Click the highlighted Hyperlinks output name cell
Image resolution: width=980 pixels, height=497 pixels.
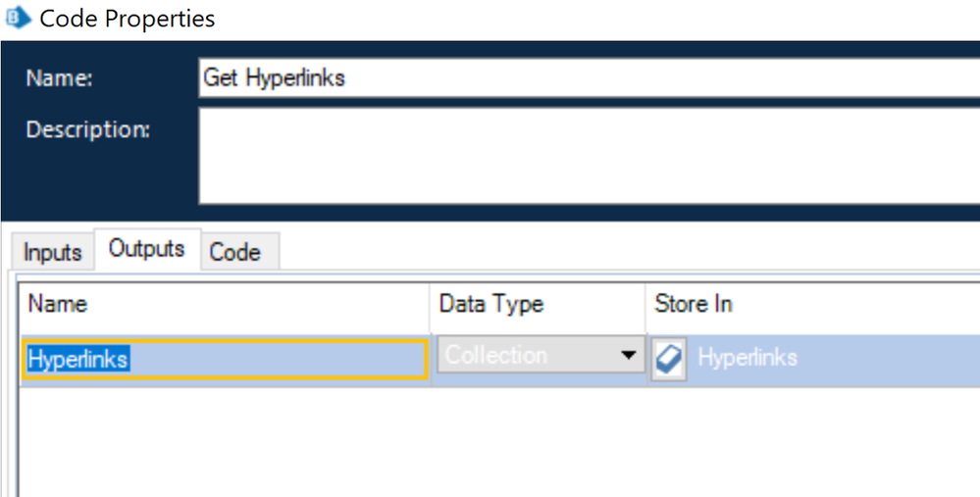226,360
